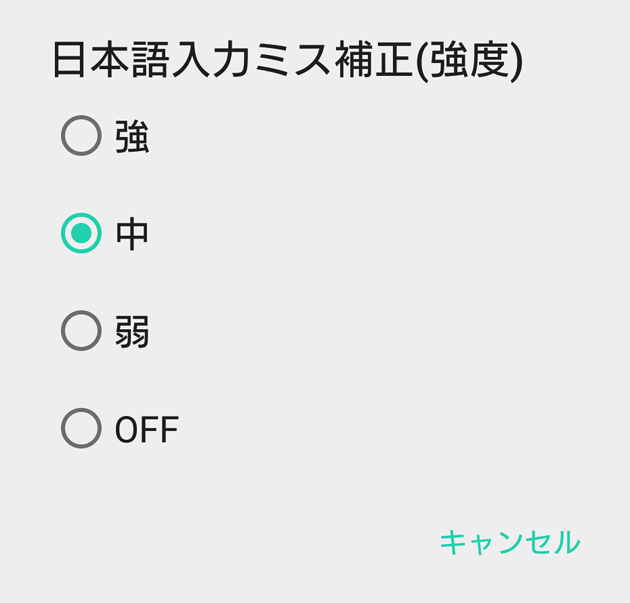This screenshot has width=630, height=603.
Task: Set correction strength to weak (弱)
Action: pyautogui.click(x=81, y=331)
